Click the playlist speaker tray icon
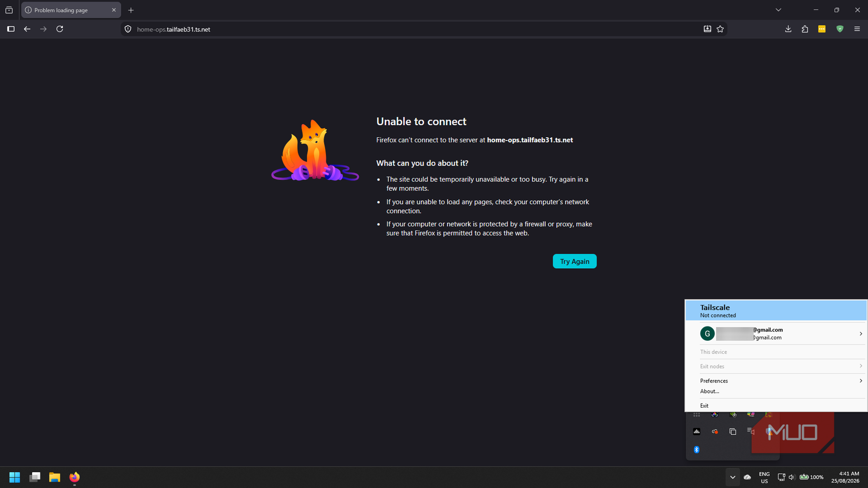Viewport: 868px width, 488px height. 751,432
